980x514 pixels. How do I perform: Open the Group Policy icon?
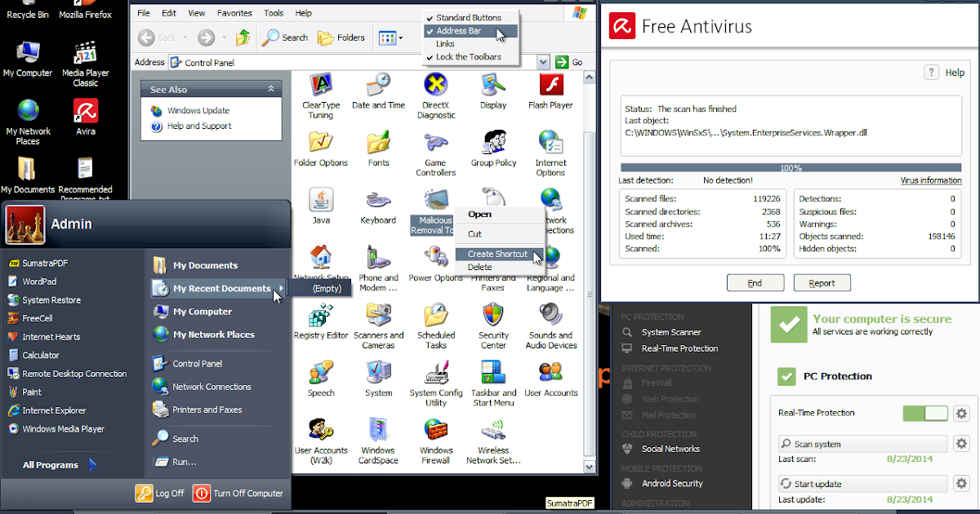pos(493,148)
